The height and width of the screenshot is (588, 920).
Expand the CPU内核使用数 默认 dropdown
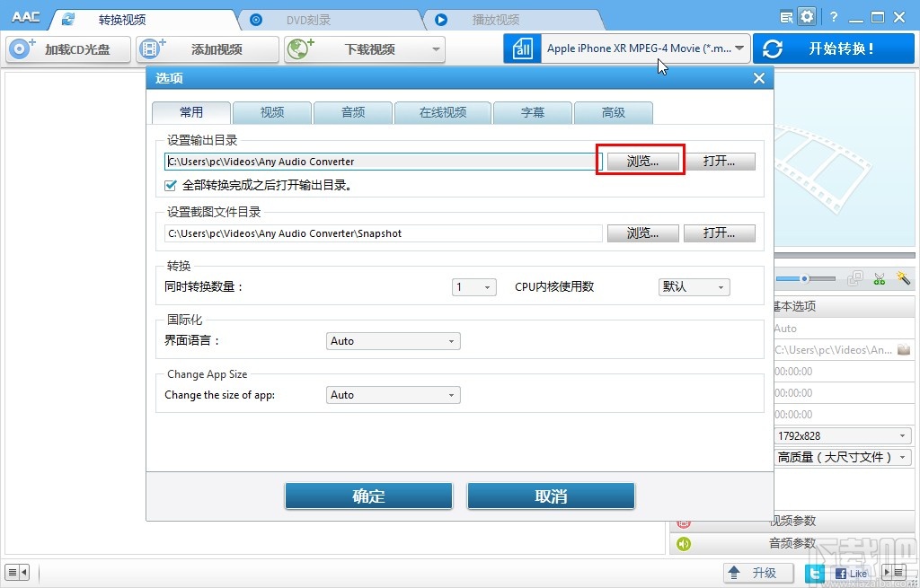tap(693, 287)
